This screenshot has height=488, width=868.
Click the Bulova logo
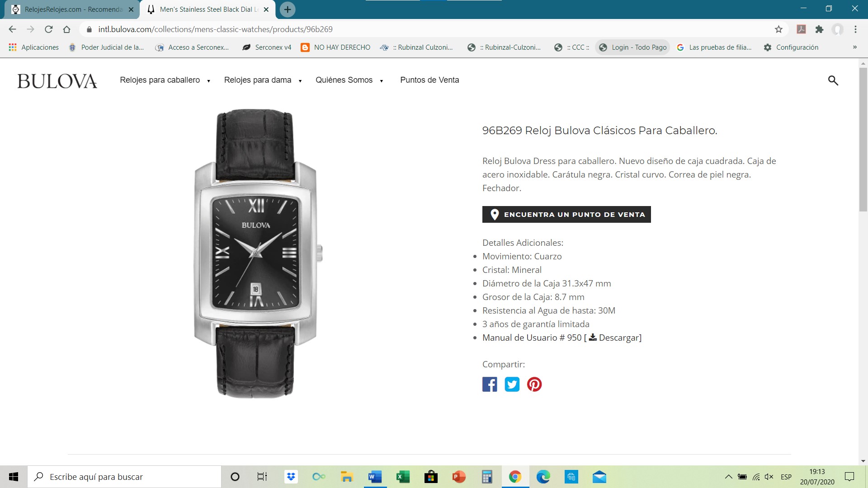(x=57, y=81)
